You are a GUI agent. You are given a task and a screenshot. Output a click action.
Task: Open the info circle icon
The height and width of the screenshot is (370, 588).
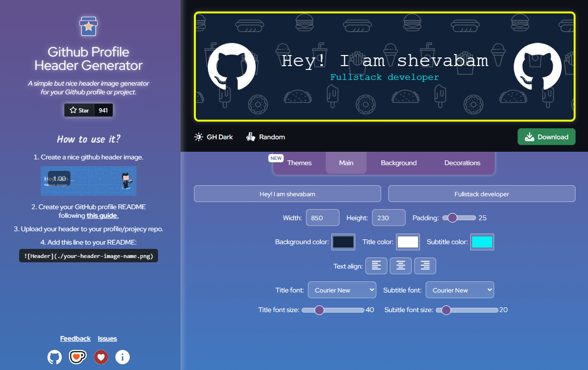coord(123,357)
